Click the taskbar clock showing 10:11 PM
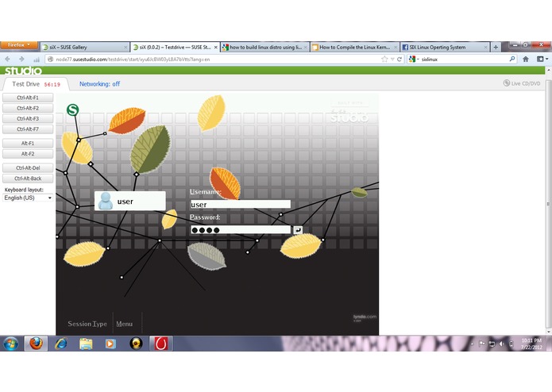The width and height of the screenshot is (552, 392). tap(531, 344)
